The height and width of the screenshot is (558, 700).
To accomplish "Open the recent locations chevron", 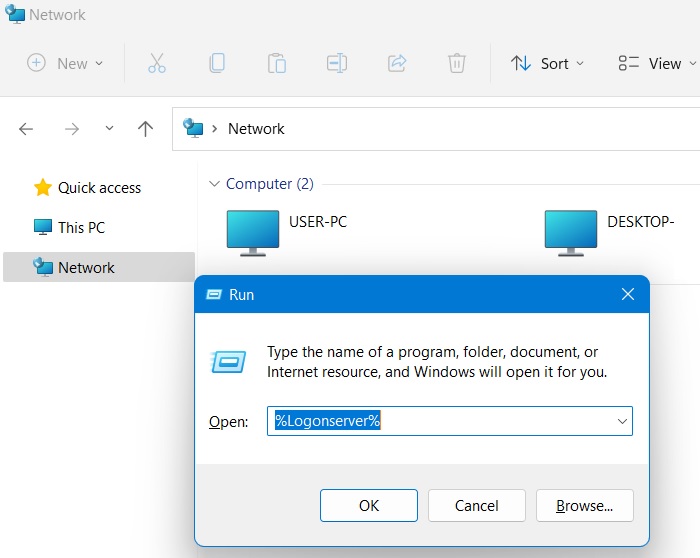I will click(x=109, y=129).
